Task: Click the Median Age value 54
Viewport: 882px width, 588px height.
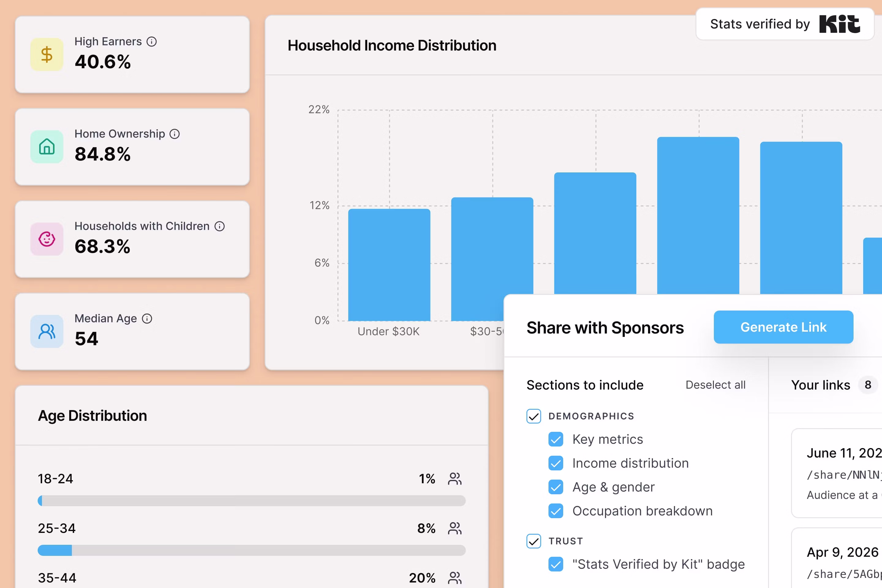Action: (x=87, y=339)
